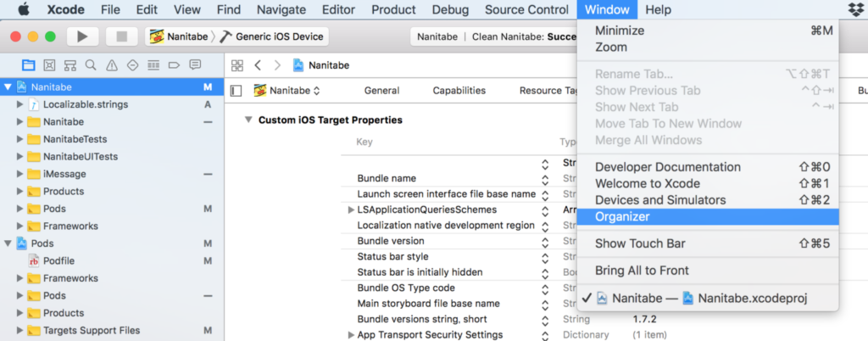Show the Project navigator folder icon

tap(28, 65)
